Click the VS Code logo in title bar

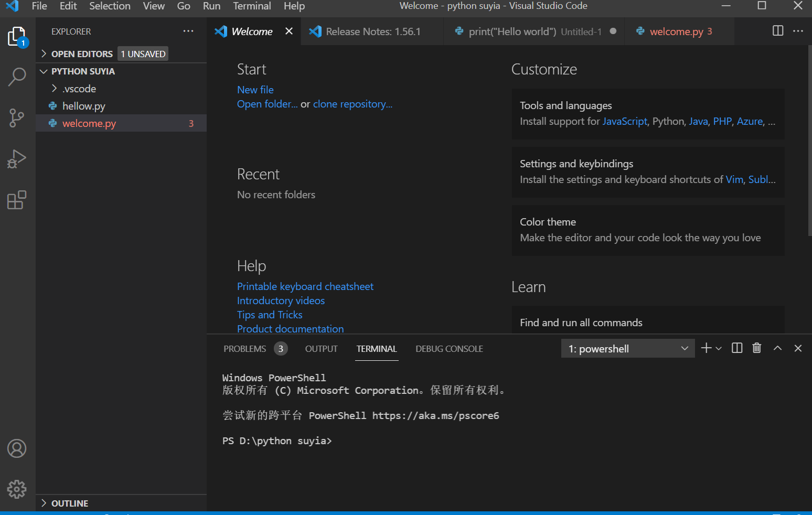coord(12,6)
